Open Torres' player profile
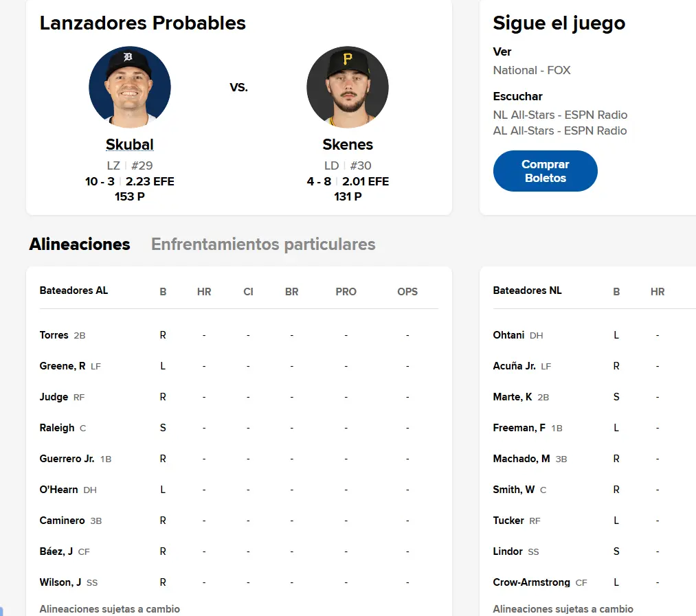 (54, 335)
